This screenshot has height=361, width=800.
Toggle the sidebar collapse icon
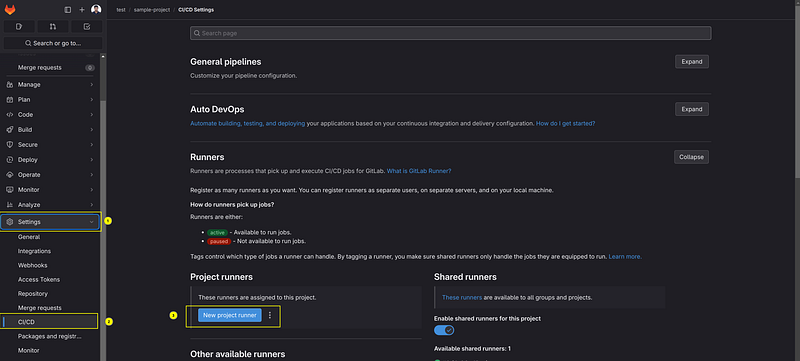[68, 10]
